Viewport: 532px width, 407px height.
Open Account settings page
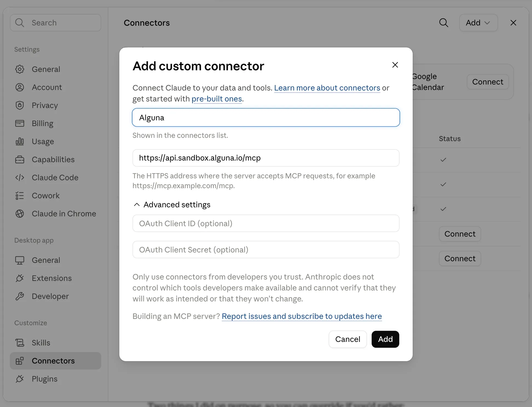click(x=56, y=87)
